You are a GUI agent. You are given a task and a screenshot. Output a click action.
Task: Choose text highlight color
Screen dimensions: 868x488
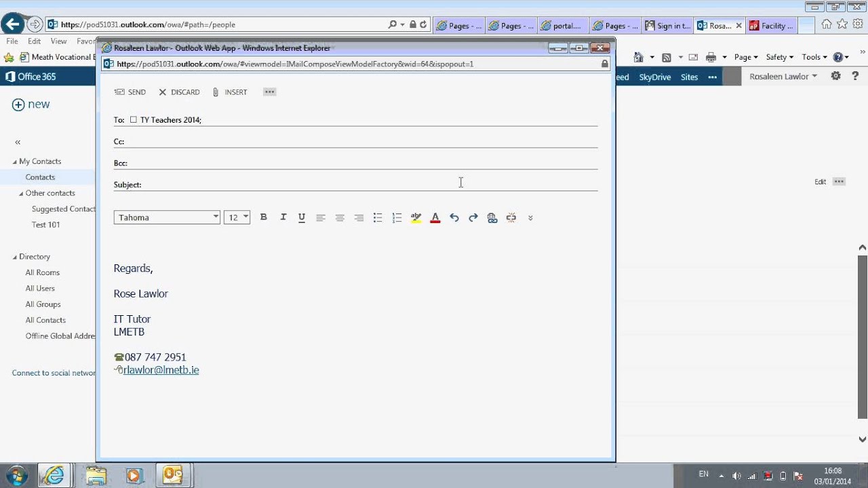416,218
